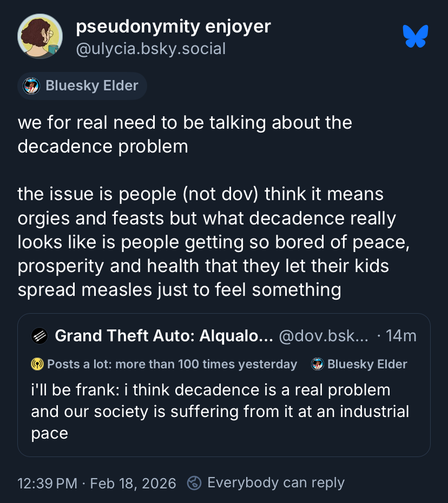
Task: Click the 12:39 PM · Feb 18, 2026 timestamp
Action: point(97,482)
